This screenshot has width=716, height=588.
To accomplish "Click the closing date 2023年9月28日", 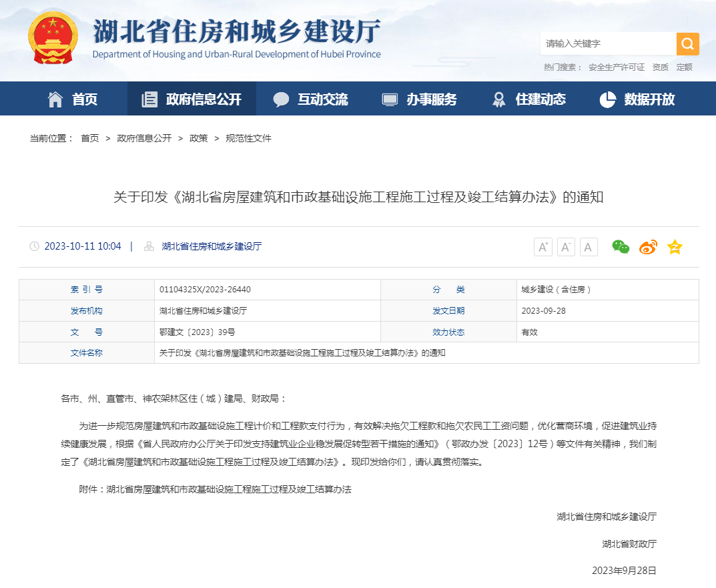I will pos(624,570).
